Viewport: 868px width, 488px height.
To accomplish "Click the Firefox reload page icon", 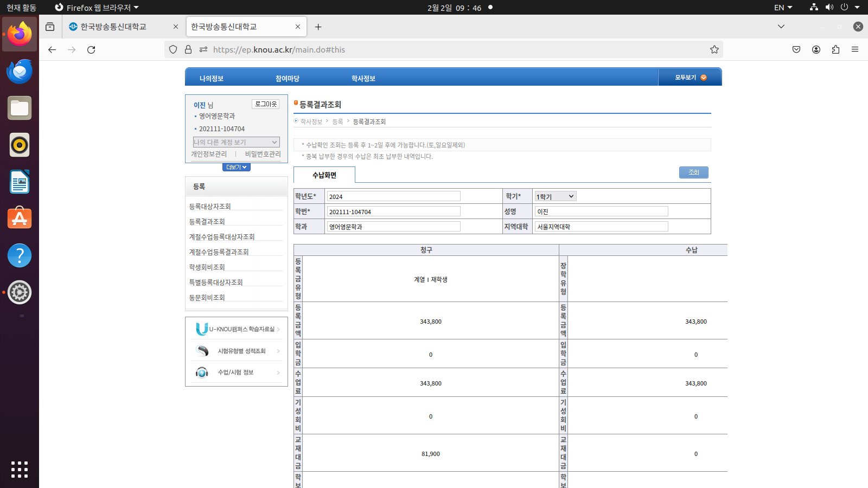I will [x=91, y=50].
